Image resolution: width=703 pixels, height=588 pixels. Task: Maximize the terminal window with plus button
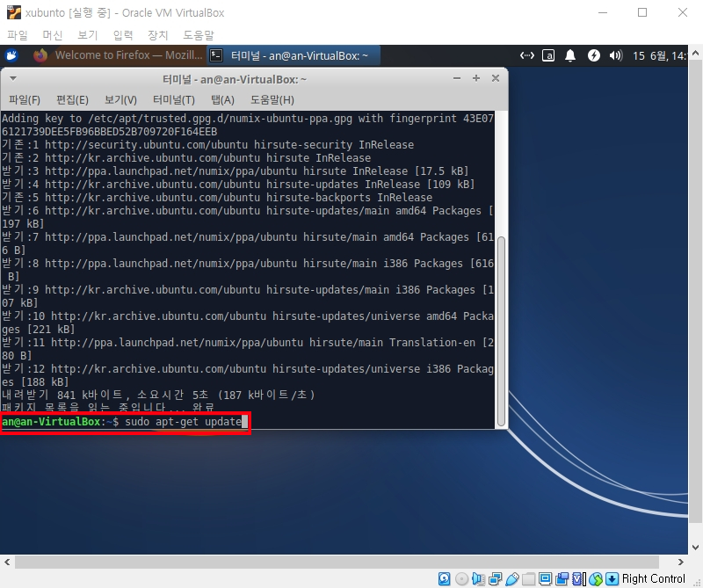coord(476,78)
